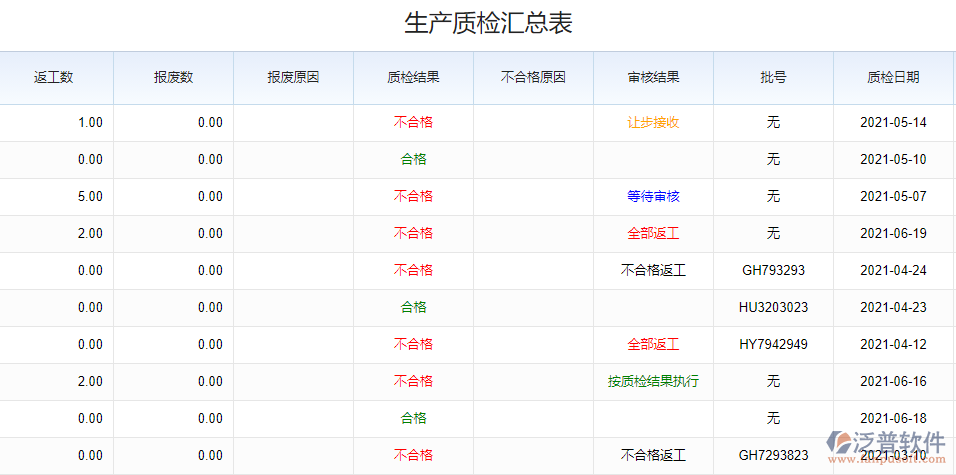Select 不合格 in the 2021-05-07 row
Screen dimensions: 956x475
pos(413,196)
